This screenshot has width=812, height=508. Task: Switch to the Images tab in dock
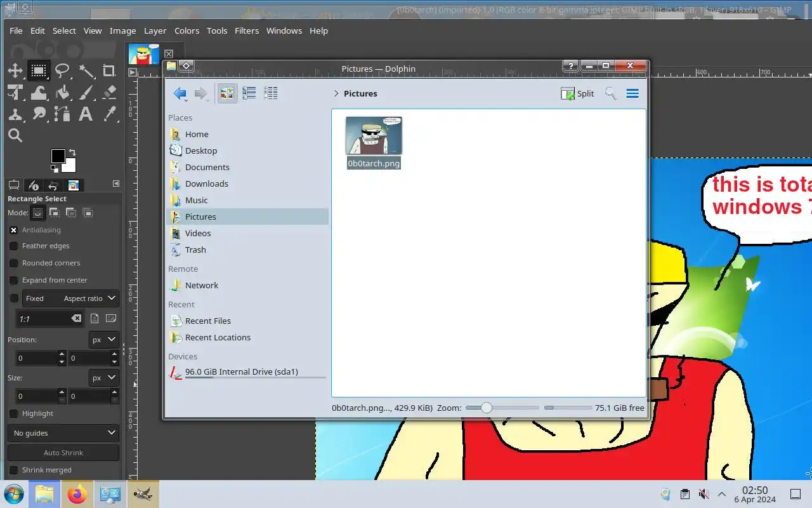coord(74,185)
